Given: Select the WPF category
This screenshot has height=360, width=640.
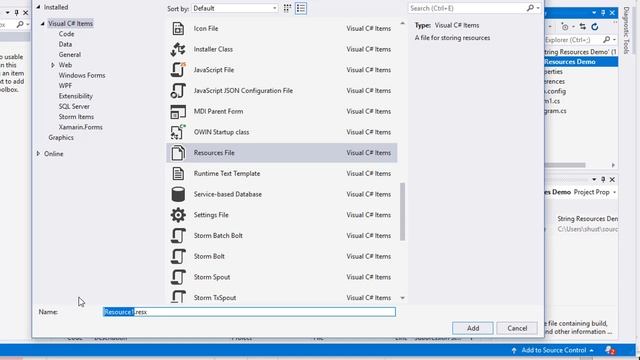Looking at the screenshot, I should point(65,86).
